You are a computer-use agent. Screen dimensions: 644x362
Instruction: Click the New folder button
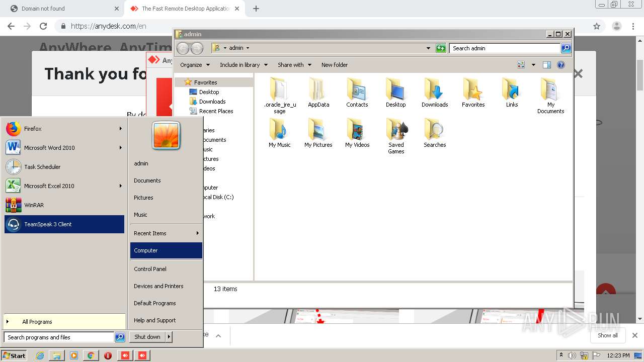coord(335,65)
